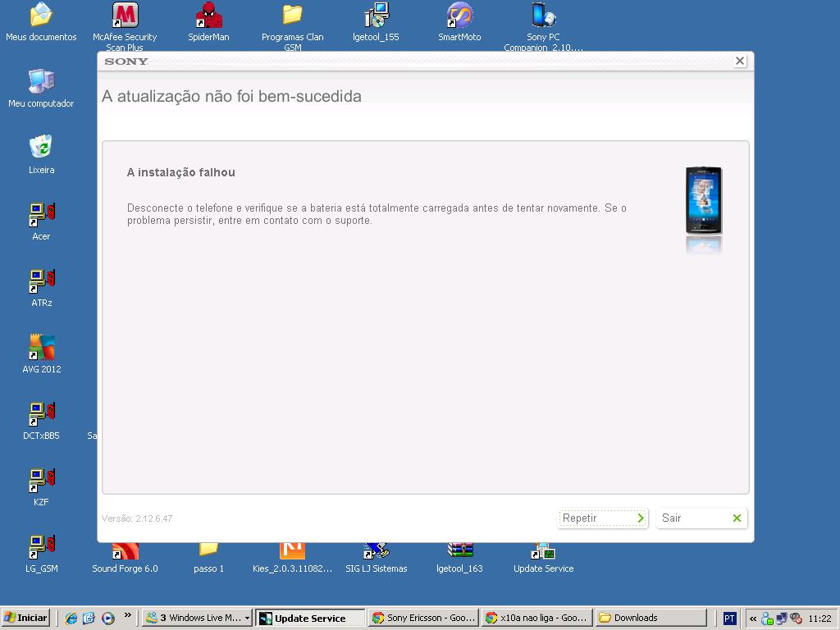Select SIG LJ Sistemas shortcut
The width and height of the screenshot is (840, 630).
click(x=376, y=558)
